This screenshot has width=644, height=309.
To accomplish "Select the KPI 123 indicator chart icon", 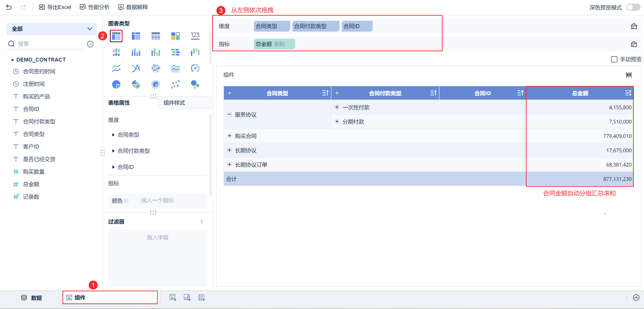I will (x=195, y=36).
